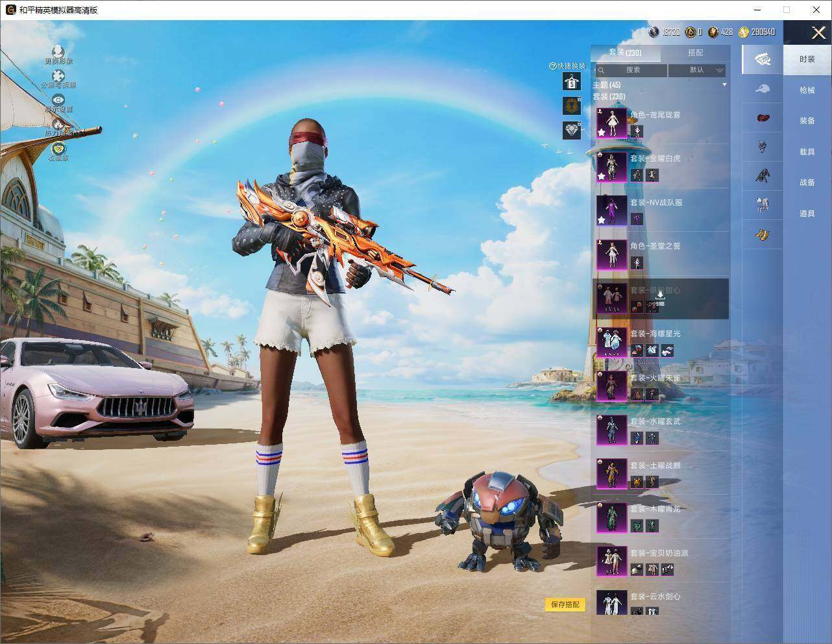Click the 搜索 search field

click(630, 70)
